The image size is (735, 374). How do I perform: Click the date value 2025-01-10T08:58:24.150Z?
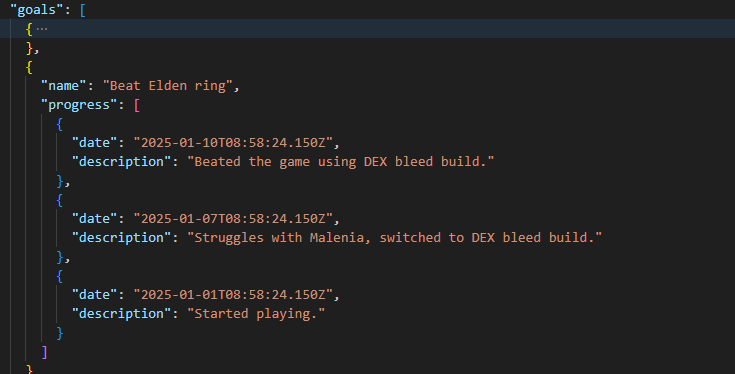pos(233,142)
